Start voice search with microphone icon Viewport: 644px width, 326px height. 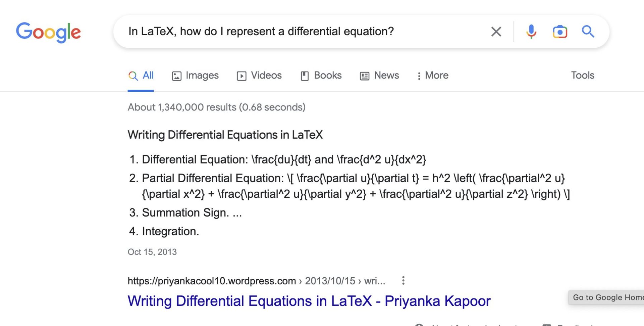click(x=531, y=32)
